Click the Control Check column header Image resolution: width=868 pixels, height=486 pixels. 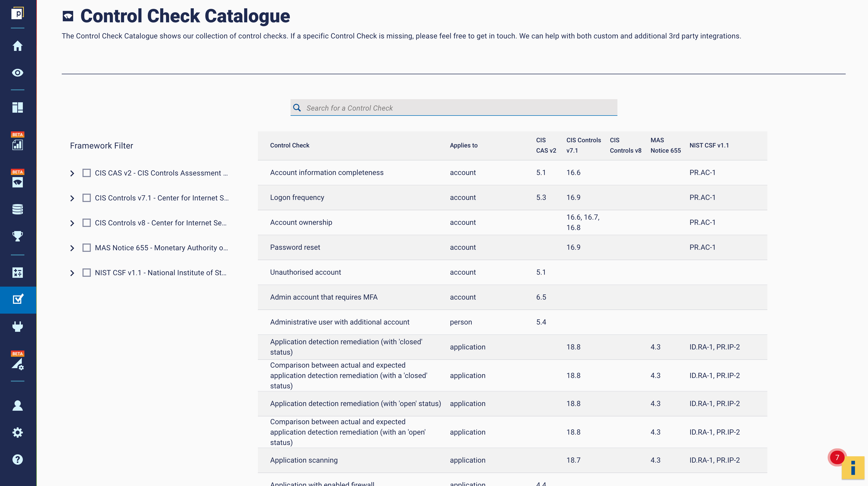click(290, 145)
